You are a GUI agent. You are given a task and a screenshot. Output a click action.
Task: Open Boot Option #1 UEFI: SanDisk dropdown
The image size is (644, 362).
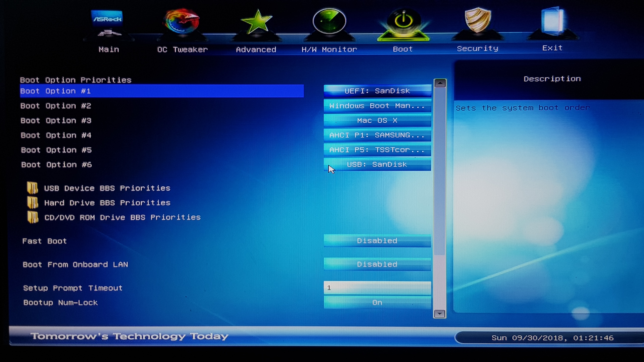(377, 91)
